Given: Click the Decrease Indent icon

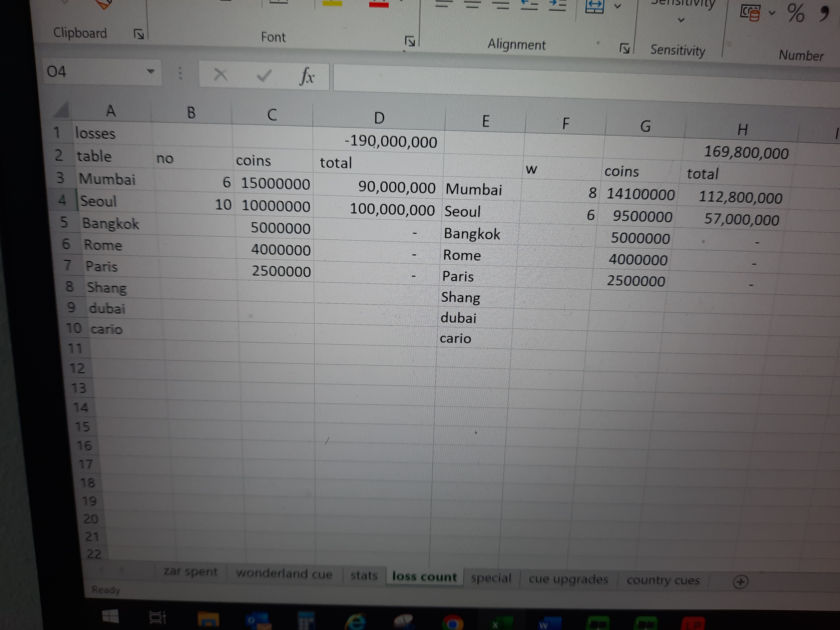Looking at the screenshot, I should pyautogui.click(x=529, y=5).
